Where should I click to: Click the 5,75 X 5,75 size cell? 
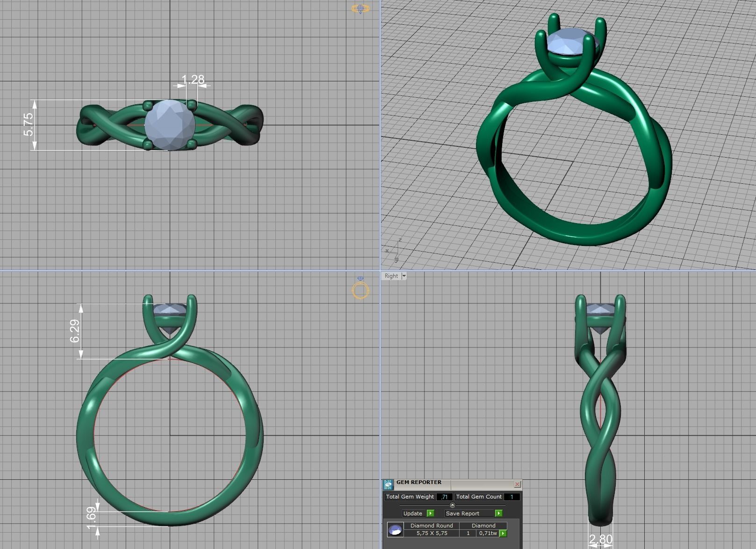(432, 533)
